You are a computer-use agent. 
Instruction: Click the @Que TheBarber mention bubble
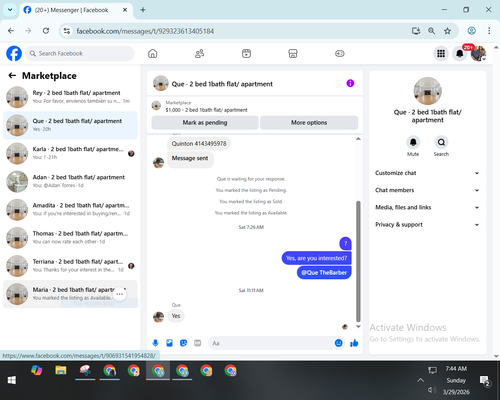click(324, 273)
